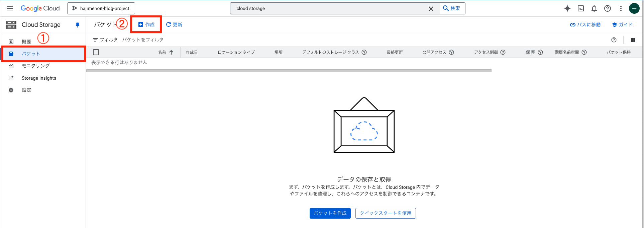Open the main navigation hamburger menu

click(x=10, y=8)
